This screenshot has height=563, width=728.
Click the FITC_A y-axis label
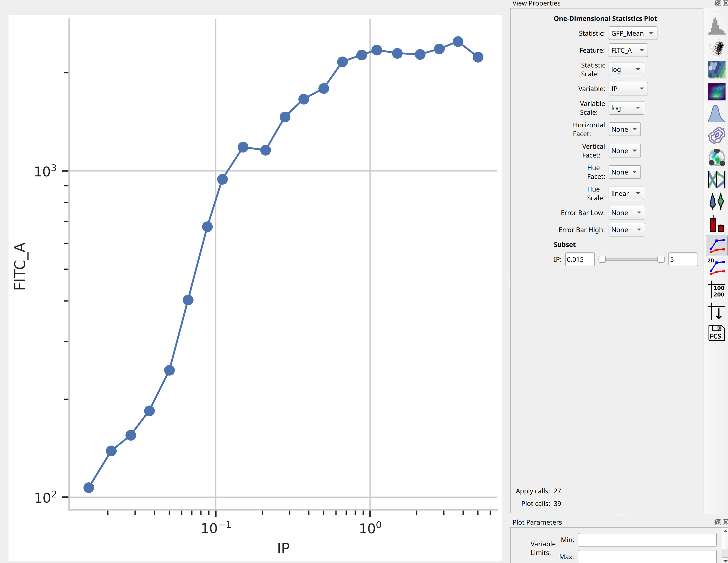coord(20,266)
